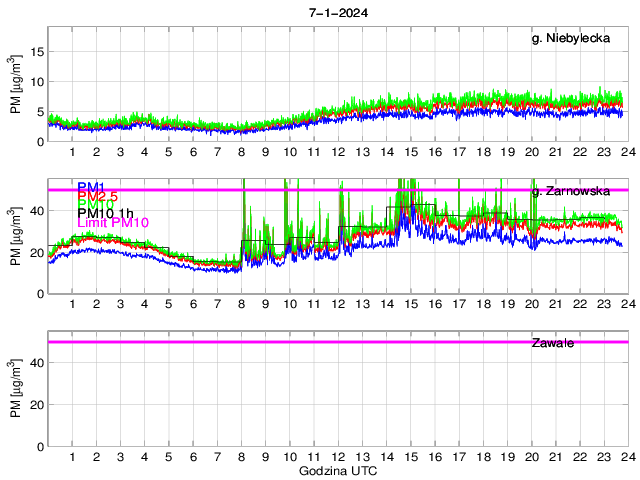The image size is (640, 480).
Task: Click the 5 tick on top chart y-axis
Action: 40,112
